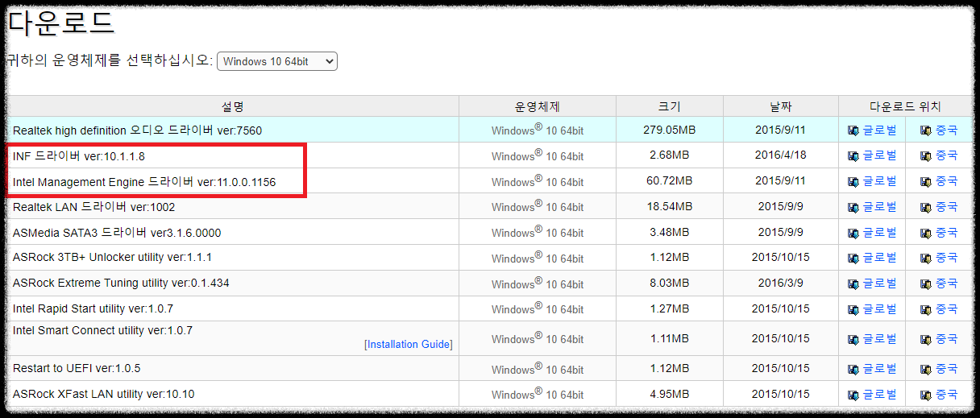Click the 4.95MB size cell

click(x=670, y=395)
